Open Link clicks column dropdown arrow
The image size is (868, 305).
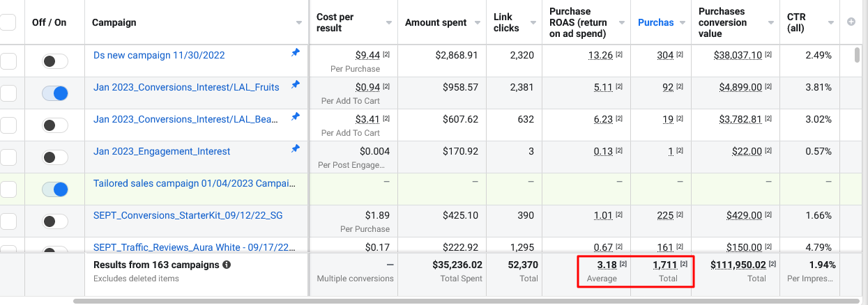(533, 23)
